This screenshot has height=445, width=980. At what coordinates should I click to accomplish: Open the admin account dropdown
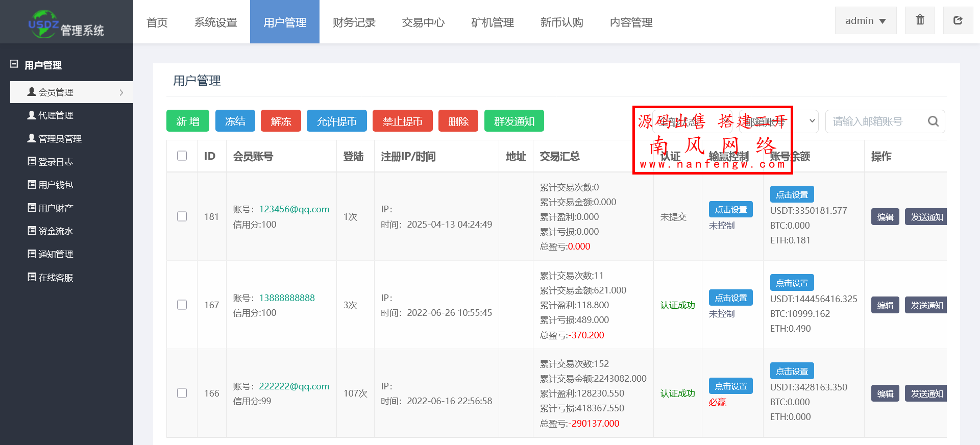point(865,21)
